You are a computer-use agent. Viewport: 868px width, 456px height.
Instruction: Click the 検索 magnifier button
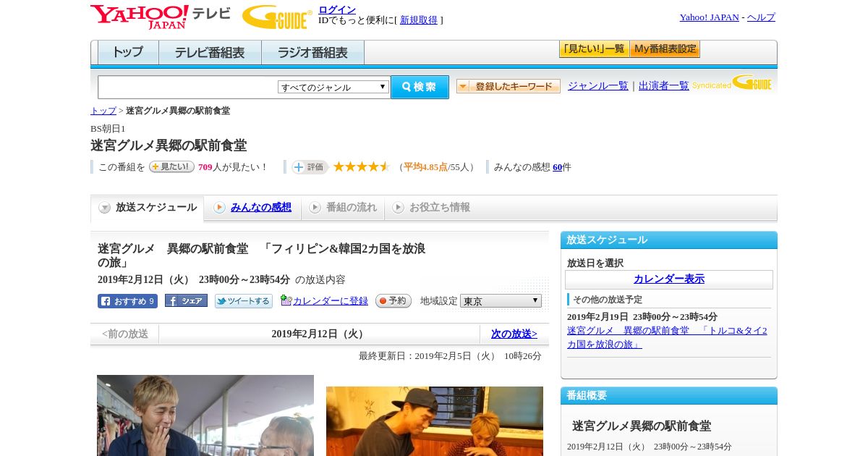click(420, 87)
